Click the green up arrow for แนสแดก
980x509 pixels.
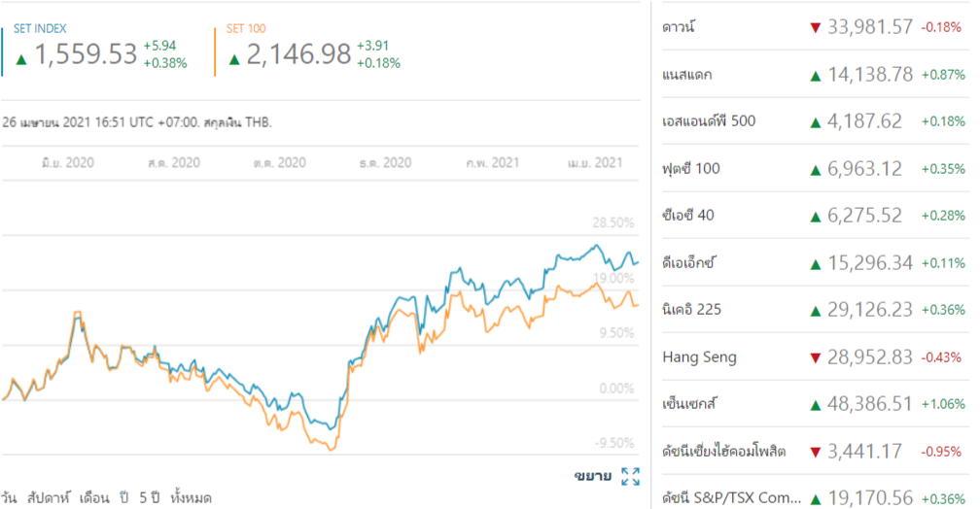tap(815, 74)
